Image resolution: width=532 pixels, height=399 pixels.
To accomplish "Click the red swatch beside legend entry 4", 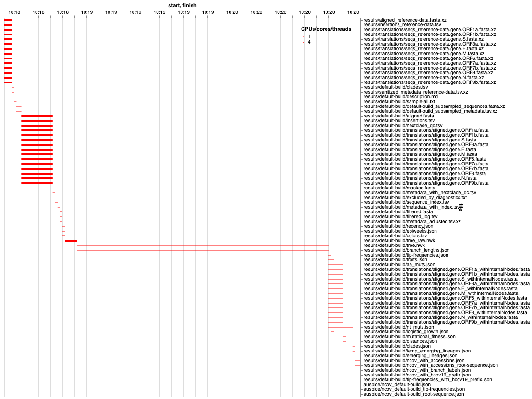I will point(303,42).
